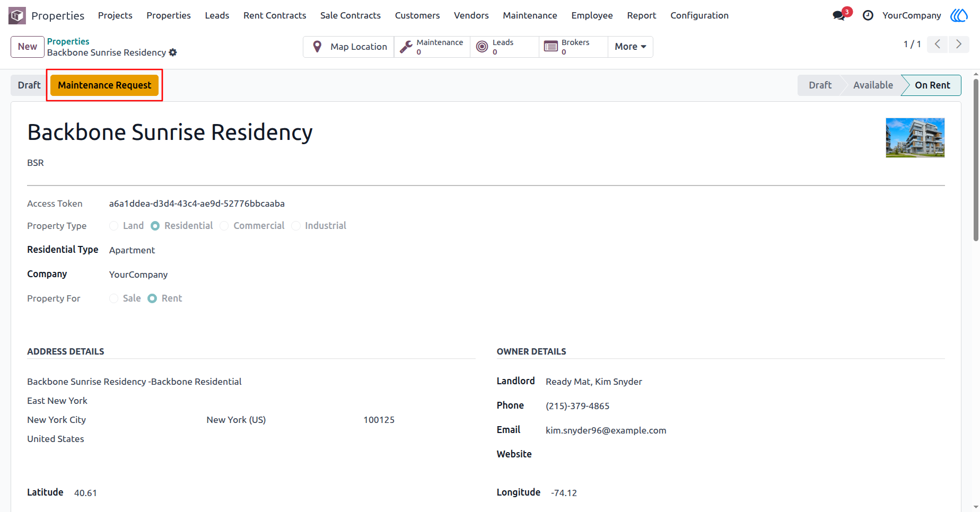The image size is (980, 512).
Task: Open the Customers menu
Action: [x=417, y=15]
